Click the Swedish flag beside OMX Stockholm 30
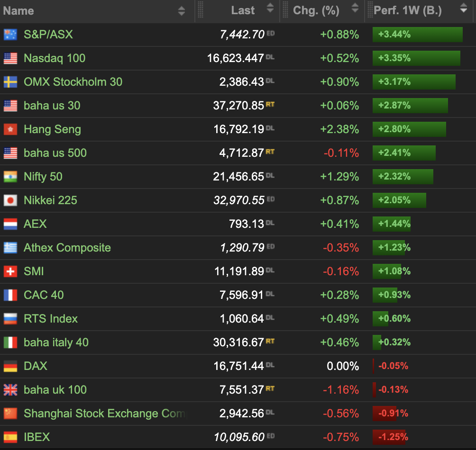This screenshot has height=450, width=476. click(10, 82)
